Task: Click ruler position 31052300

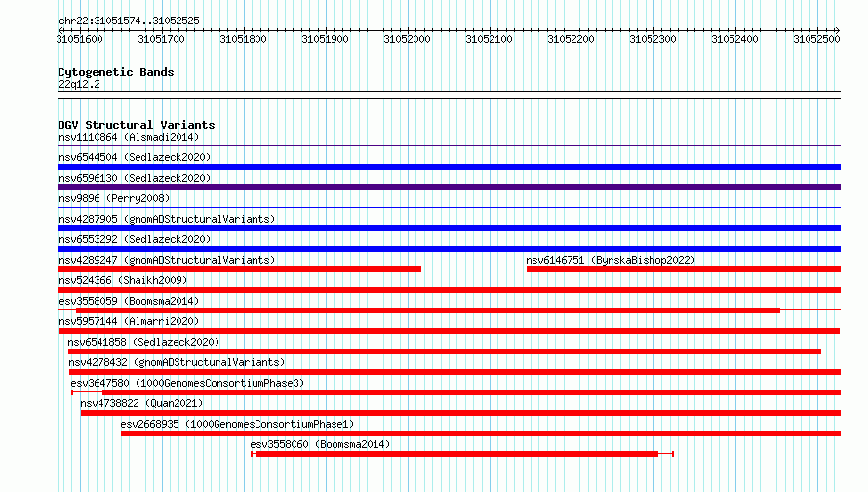Action: pos(653,39)
